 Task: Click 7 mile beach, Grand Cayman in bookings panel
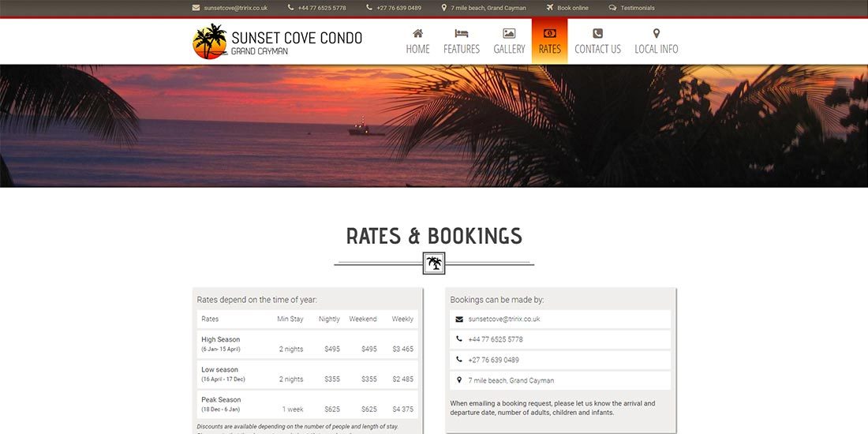point(511,380)
